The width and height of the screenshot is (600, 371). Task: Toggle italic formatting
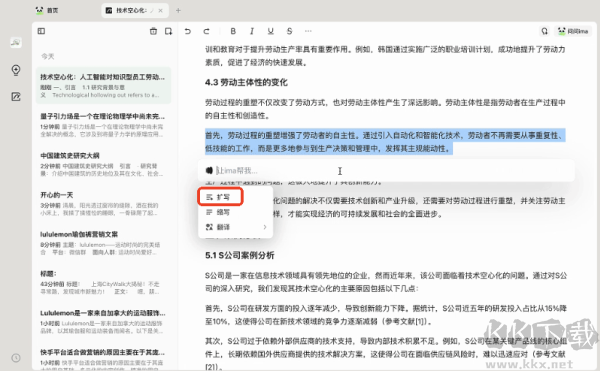click(x=252, y=31)
